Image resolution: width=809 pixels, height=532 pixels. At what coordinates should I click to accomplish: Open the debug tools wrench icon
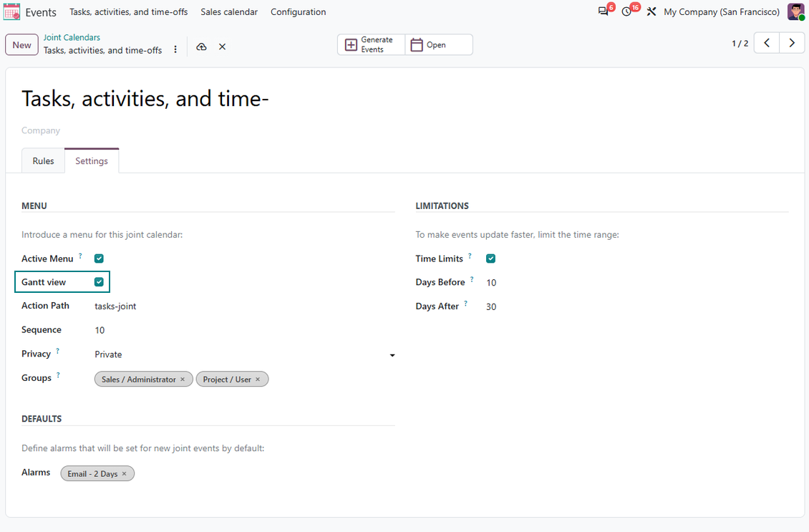[x=651, y=11]
